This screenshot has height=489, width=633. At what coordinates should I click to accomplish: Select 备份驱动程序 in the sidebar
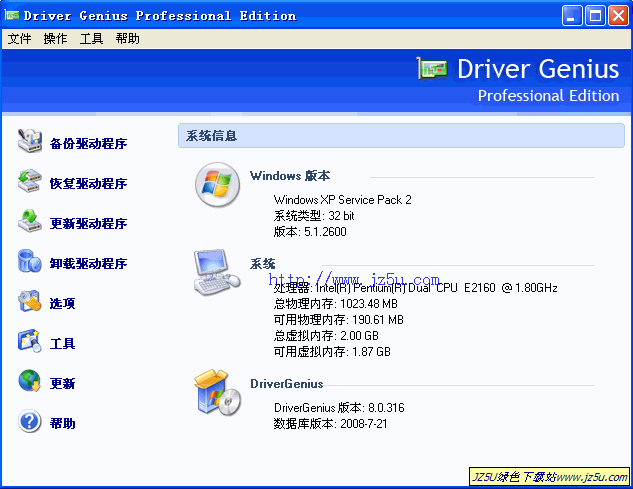88,143
